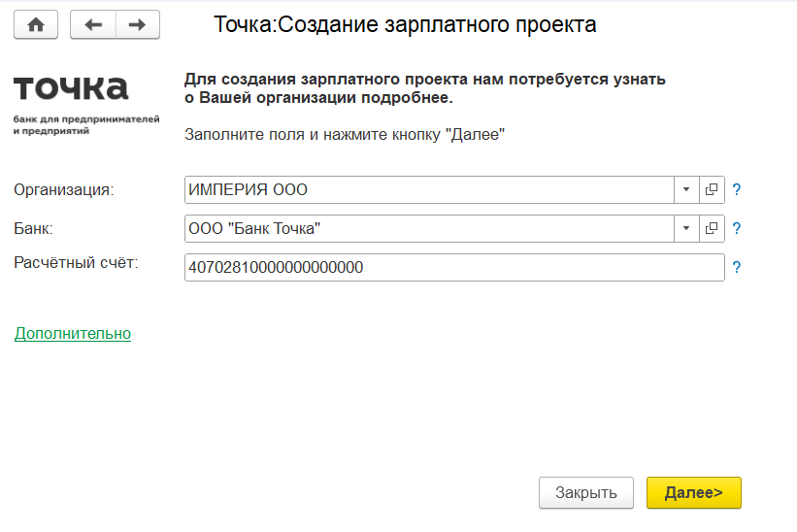
Task: Open the selected Банк record form
Action: click(x=712, y=228)
